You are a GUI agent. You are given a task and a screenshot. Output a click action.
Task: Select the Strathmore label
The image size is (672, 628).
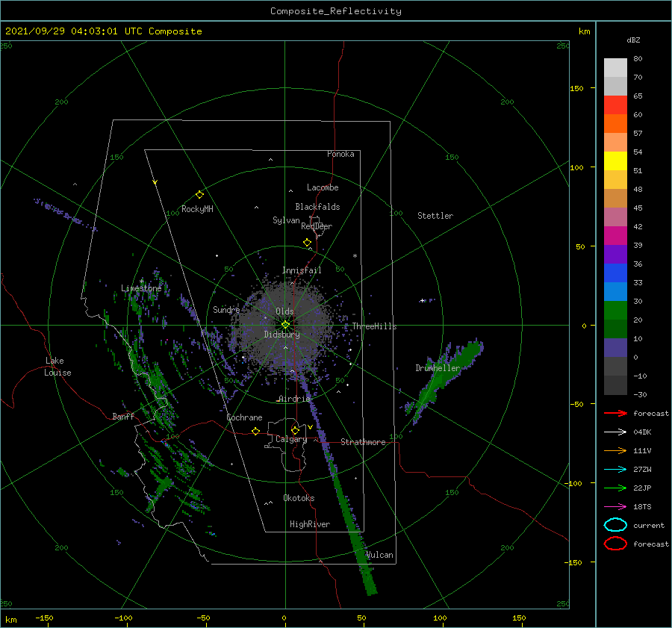363,442
